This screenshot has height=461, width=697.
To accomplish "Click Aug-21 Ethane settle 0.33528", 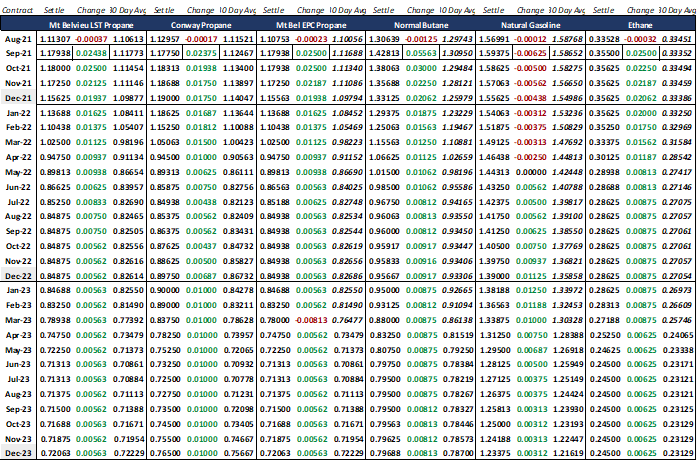I will coord(604,39).
